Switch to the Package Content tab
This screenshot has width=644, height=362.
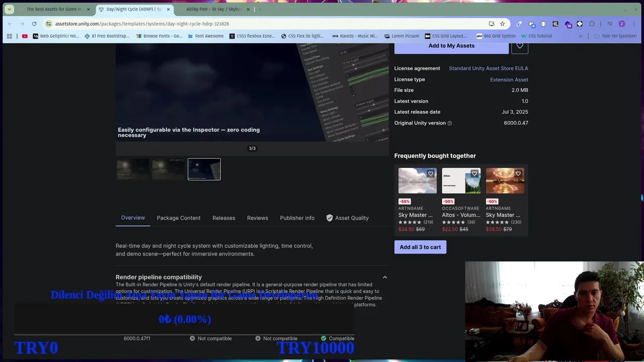[x=179, y=218]
